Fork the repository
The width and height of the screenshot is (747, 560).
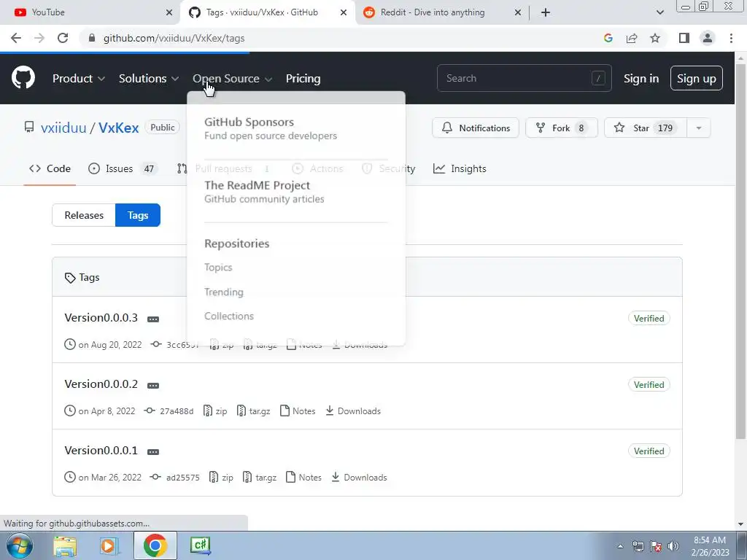pos(561,128)
